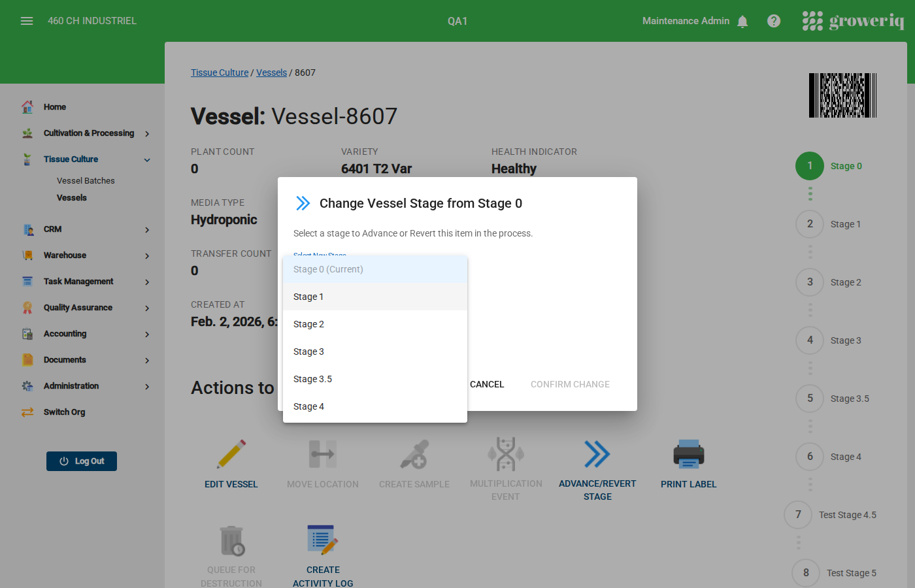Viewport: 915px width, 588px height.
Task: Click the Log Out button
Action: click(81, 461)
